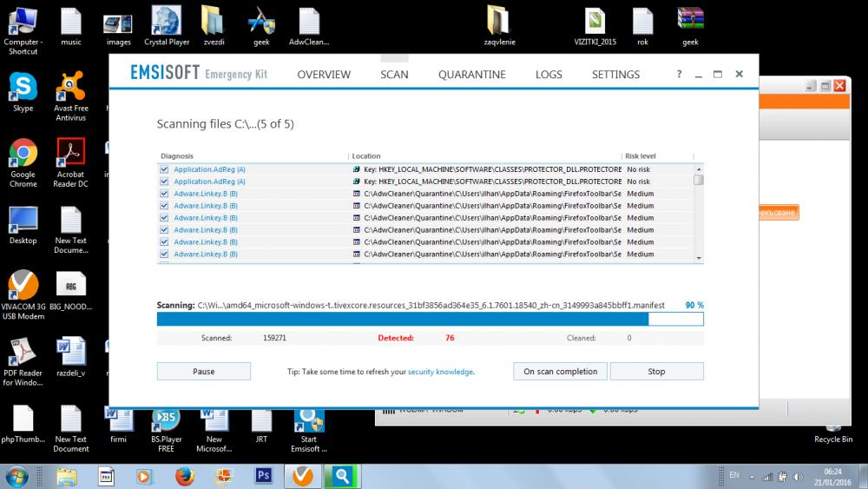Uncheck fifth Adware.Linkey.B (B) row
Viewport: 868px width, 489px height.
point(164,242)
